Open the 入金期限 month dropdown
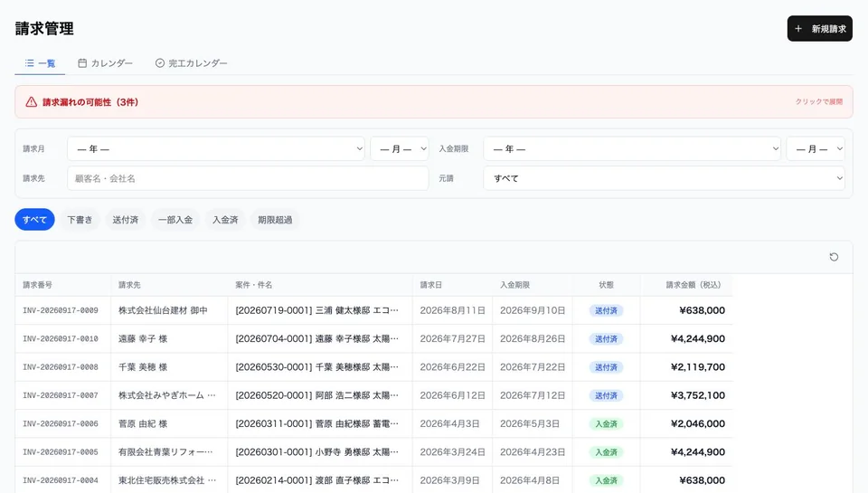This screenshot has width=868, height=493. 816,149
